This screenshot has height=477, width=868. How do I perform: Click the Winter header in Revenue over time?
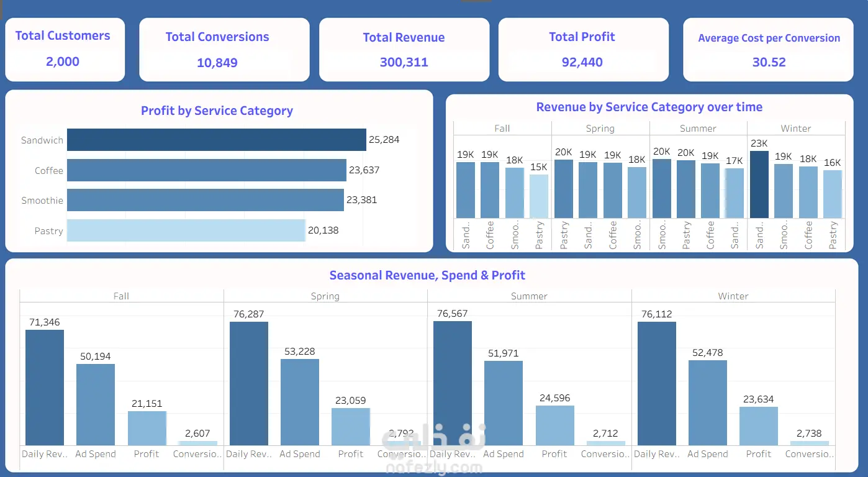[x=796, y=129]
